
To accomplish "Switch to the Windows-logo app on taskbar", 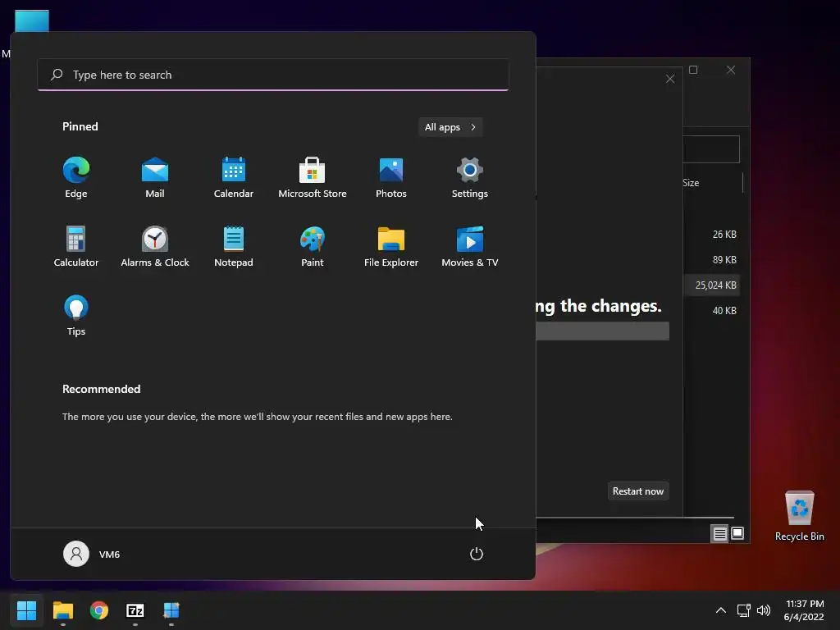I will (171, 610).
